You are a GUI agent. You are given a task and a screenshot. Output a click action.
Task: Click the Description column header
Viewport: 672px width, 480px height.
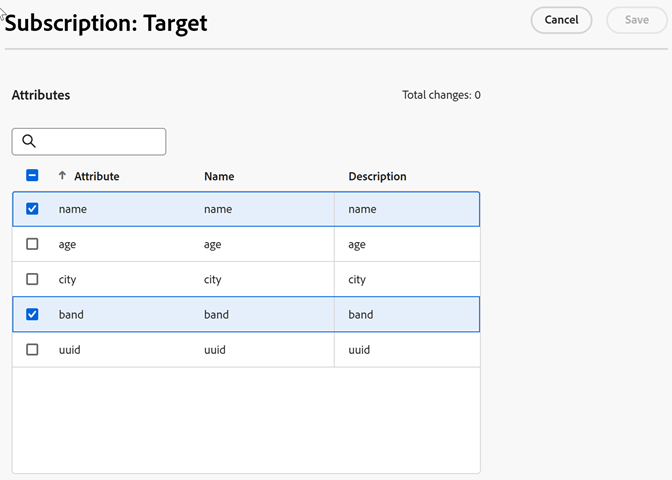tap(377, 176)
